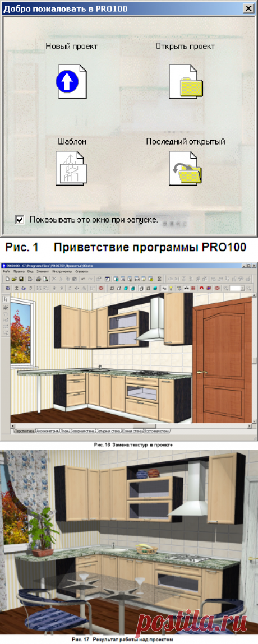This screenshot has height=644, width=258.
Task: Open the Элемент menu in PRO100 window
Action: click(x=43, y=271)
